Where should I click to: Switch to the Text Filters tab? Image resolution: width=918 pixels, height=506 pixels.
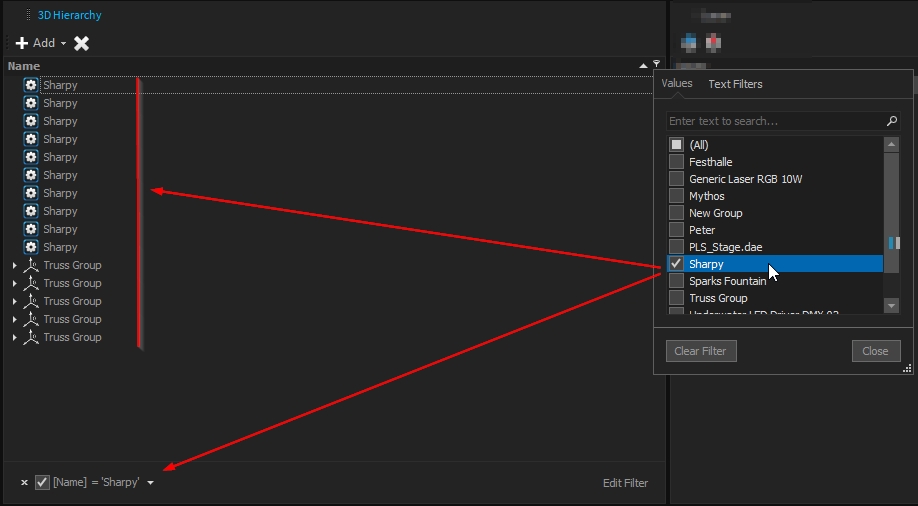pyautogui.click(x=735, y=84)
